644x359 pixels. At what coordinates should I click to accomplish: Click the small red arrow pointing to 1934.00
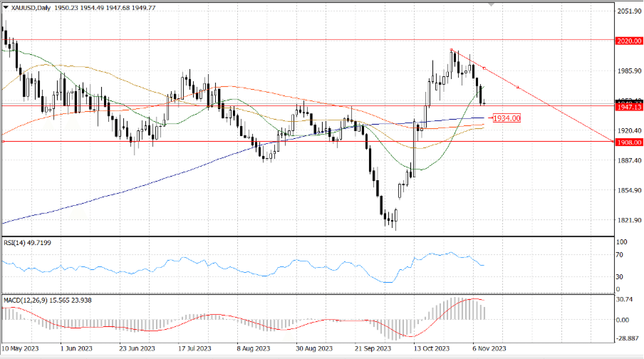click(x=491, y=118)
